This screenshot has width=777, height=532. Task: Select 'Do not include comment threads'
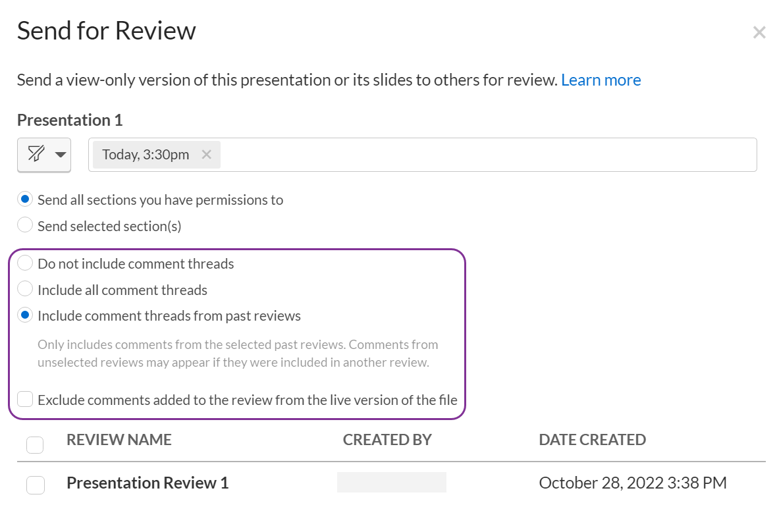(x=24, y=262)
